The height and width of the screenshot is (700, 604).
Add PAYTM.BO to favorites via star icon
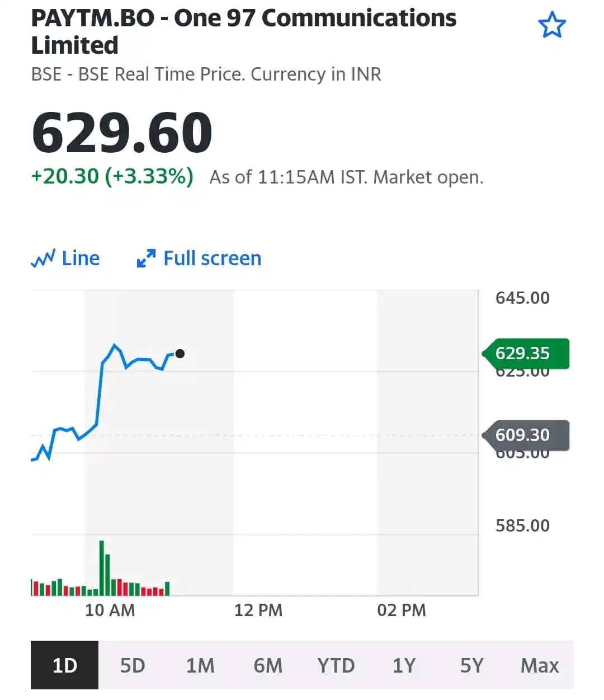(x=553, y=25)
